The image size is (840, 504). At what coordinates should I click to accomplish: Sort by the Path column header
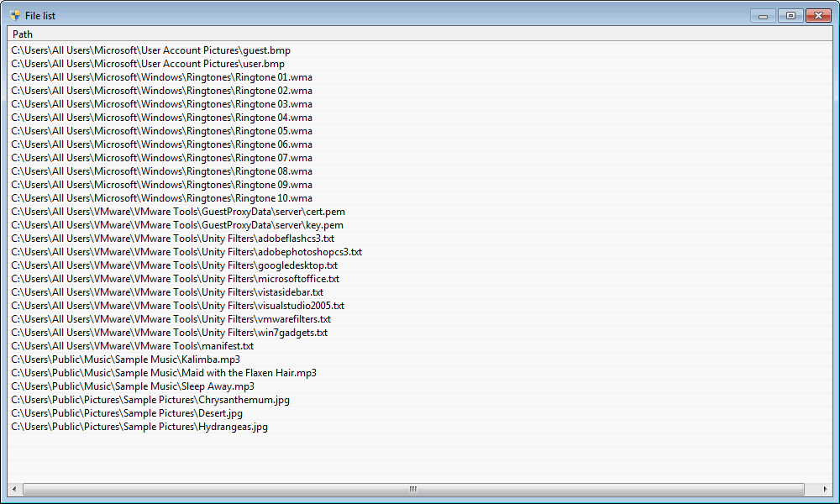(420, 34)
